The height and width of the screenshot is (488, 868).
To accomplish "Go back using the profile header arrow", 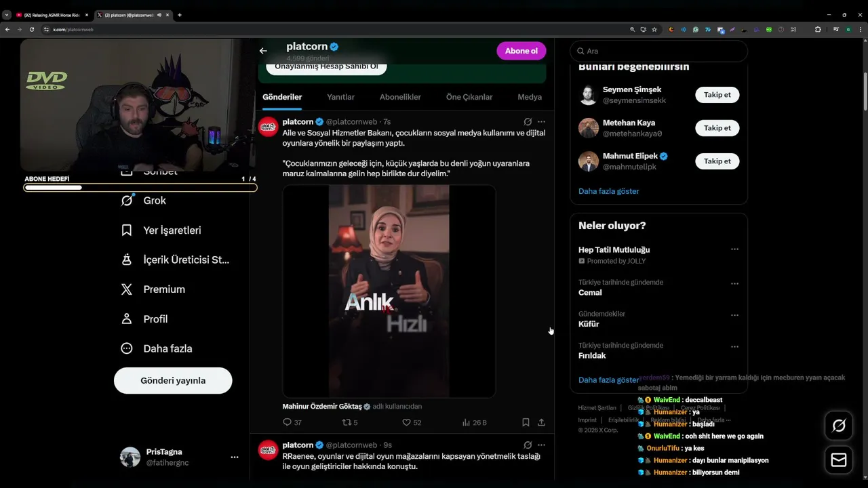I will point(263,51).
